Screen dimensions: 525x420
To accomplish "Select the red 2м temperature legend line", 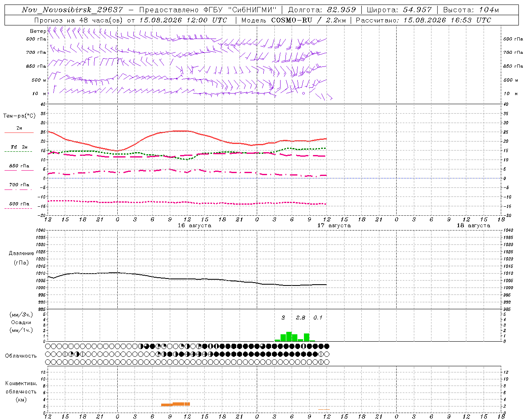I will click(19, 132).
